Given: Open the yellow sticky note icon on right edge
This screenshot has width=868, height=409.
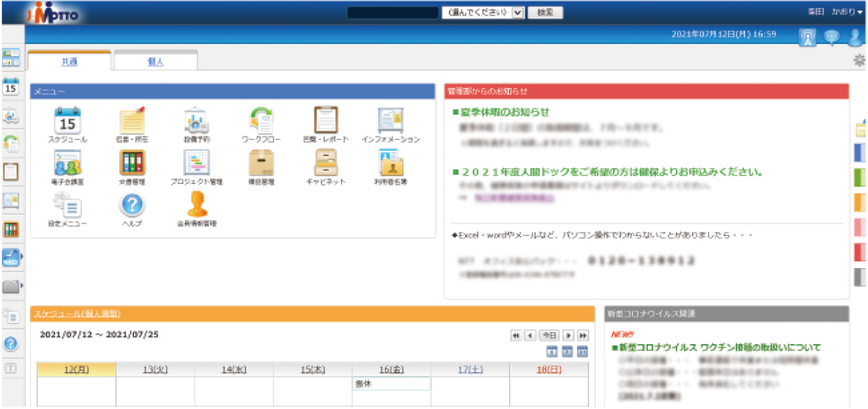Looking at the screenshot, I should (861, 129).
